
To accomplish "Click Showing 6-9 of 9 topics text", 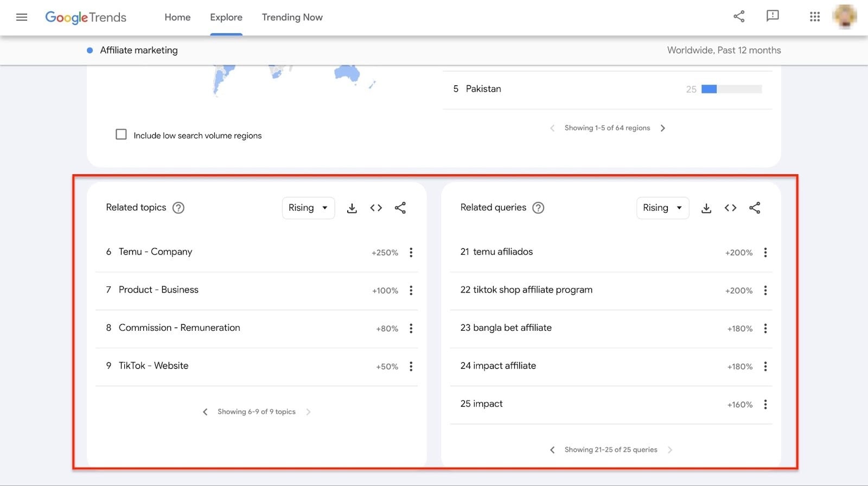I will 257,412.
